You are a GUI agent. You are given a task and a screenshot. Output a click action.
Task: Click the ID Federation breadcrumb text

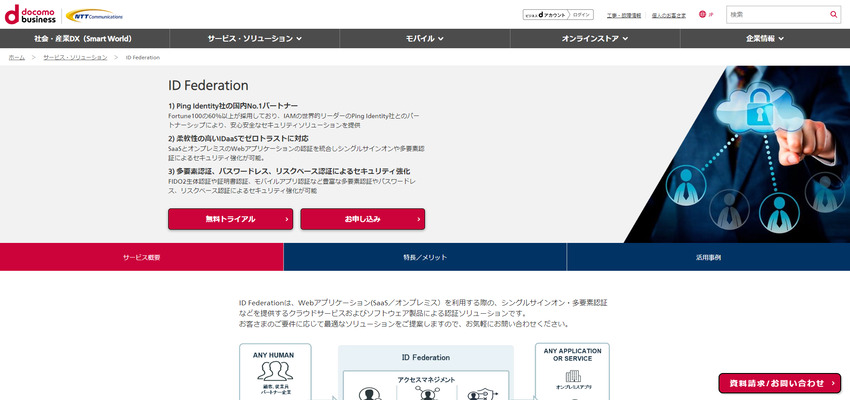click(x=143, y=57)
